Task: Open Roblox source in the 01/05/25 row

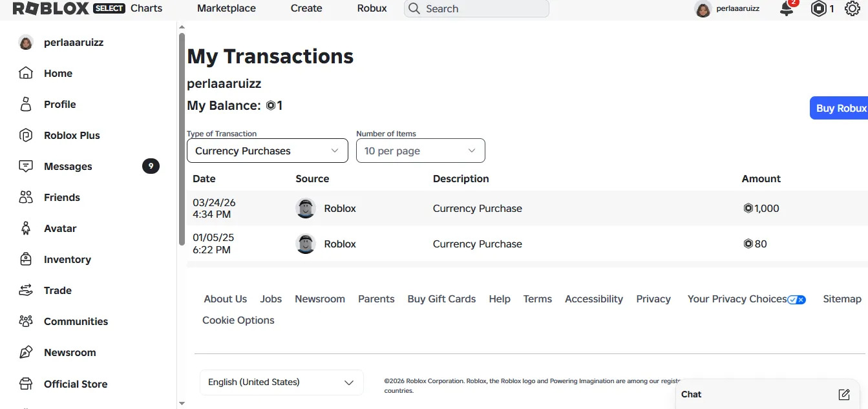Action: (326, 244)
